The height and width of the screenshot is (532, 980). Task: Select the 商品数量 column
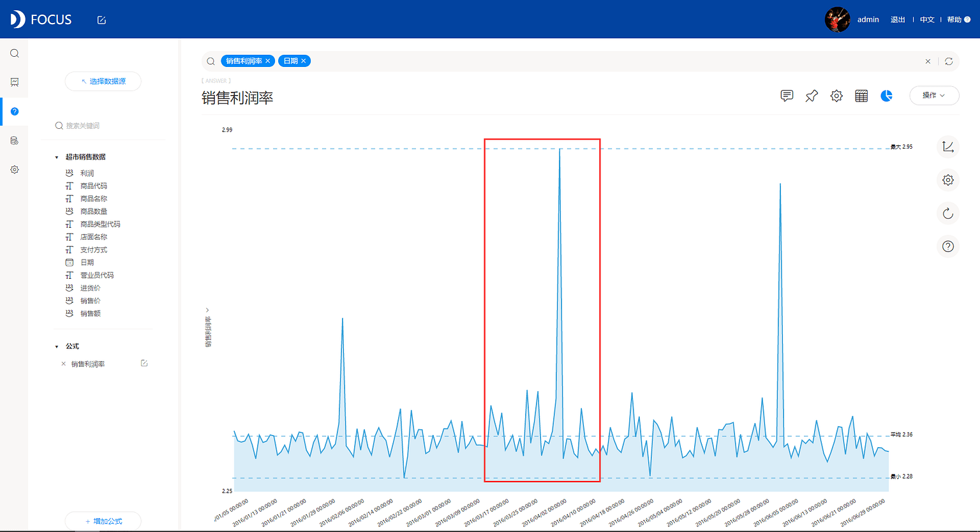point(93,212)
